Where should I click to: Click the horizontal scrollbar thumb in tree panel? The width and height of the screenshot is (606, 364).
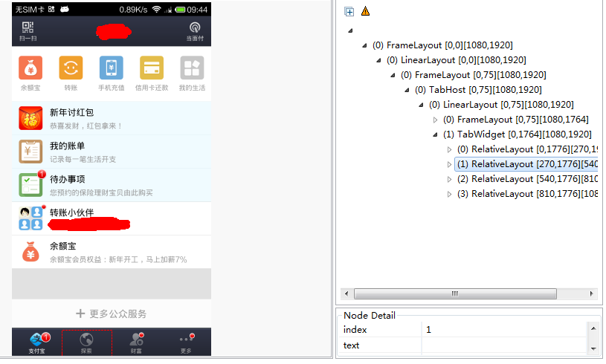(455, 293)
